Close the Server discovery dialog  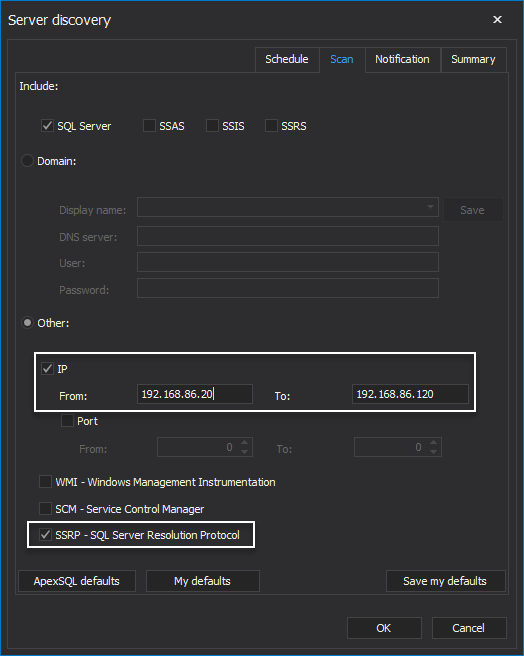497,20
